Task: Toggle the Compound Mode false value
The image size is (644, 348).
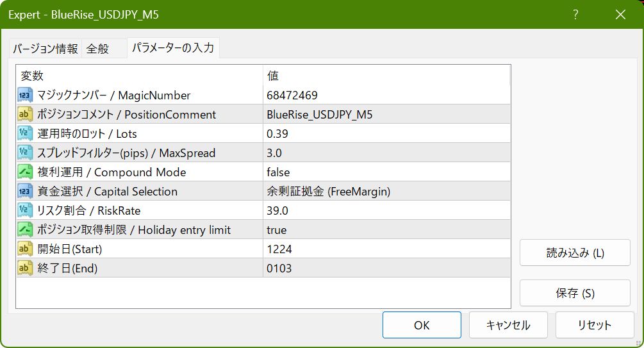Action: coord(278,172)
